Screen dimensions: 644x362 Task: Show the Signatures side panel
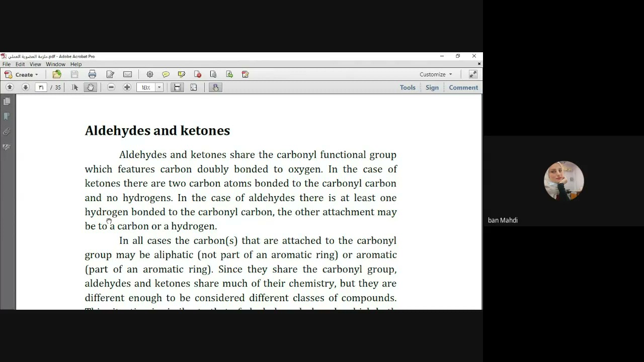point(7,147)
